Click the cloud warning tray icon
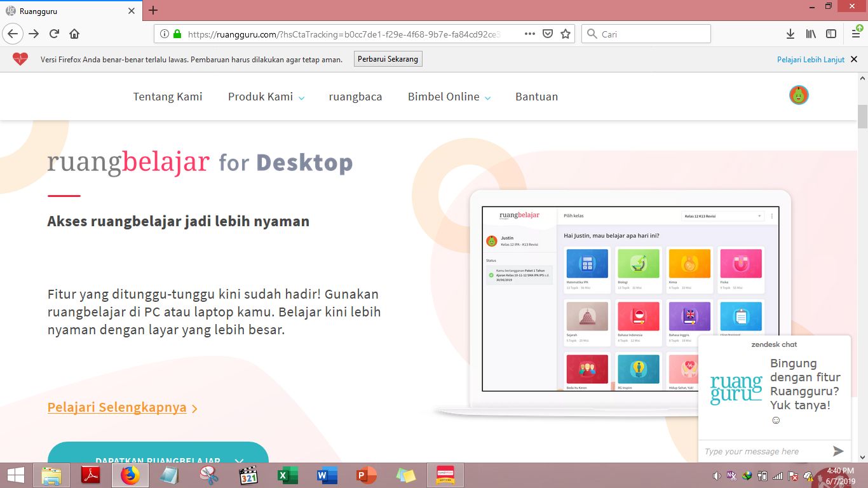Screen dimensions: 868x488 (x=809, y=476)
